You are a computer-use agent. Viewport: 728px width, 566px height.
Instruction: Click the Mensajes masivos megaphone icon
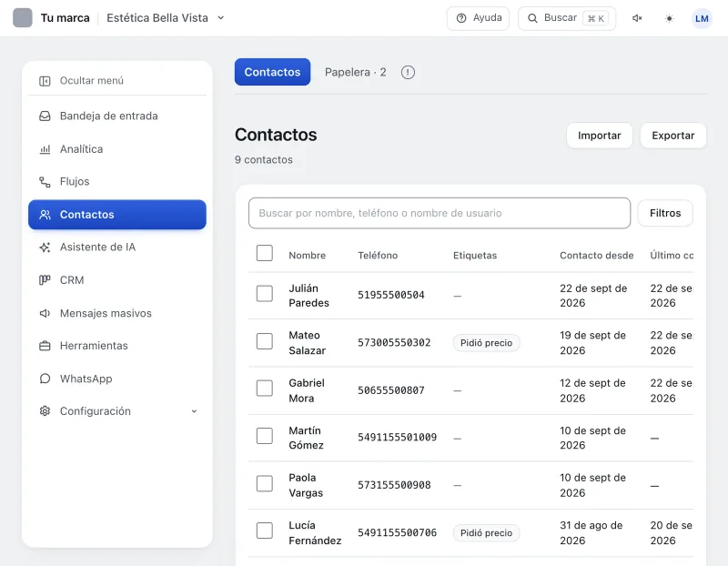(45, 313)
